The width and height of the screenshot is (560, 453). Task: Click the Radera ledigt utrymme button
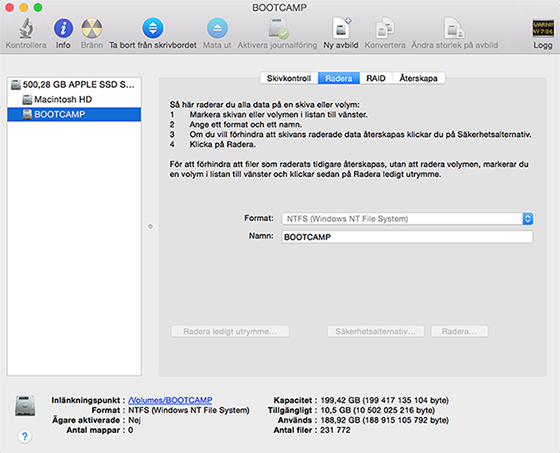pos(230,332)
